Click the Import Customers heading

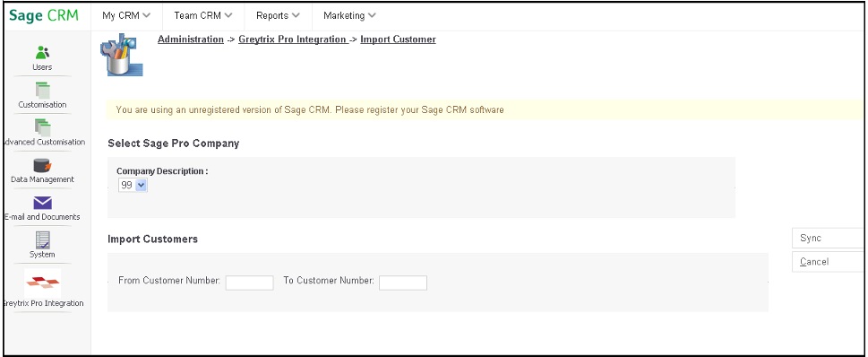coord(153,239)
